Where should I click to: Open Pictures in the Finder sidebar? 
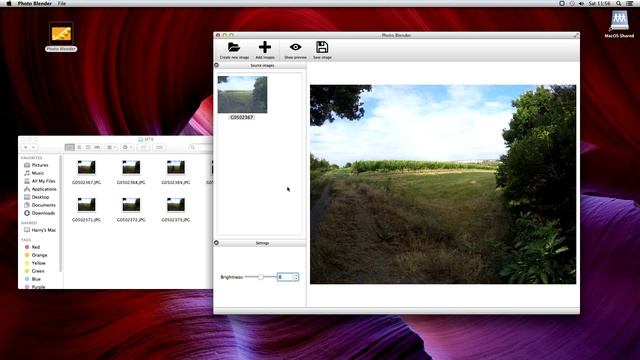[40, 165]
